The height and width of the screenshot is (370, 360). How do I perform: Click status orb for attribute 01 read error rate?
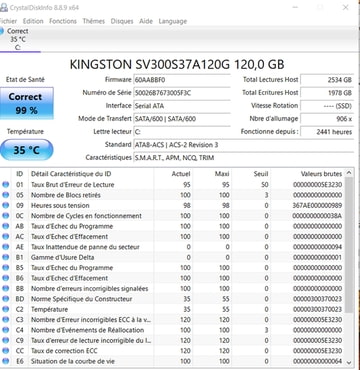click(x=5, y=185)
